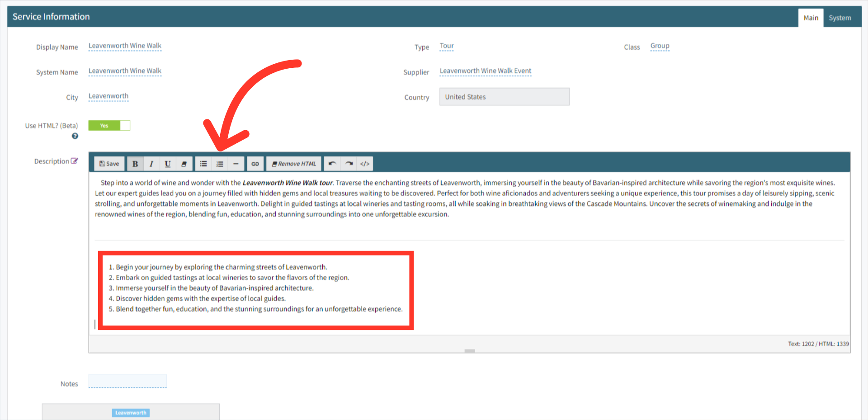Image resolution: width=868 pixels, height=420 pixels.
Task: Open the HTML code view
Action: click(365, 164)
